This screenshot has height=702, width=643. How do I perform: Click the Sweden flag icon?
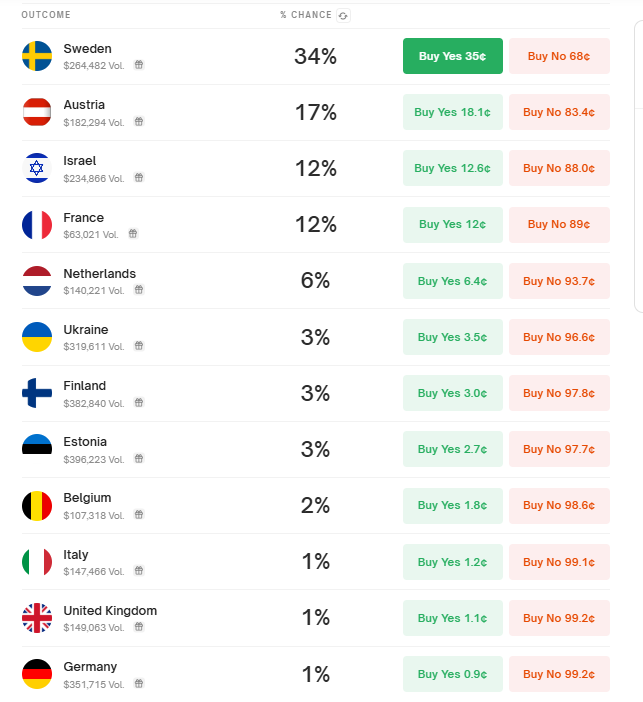click(37, 56)
